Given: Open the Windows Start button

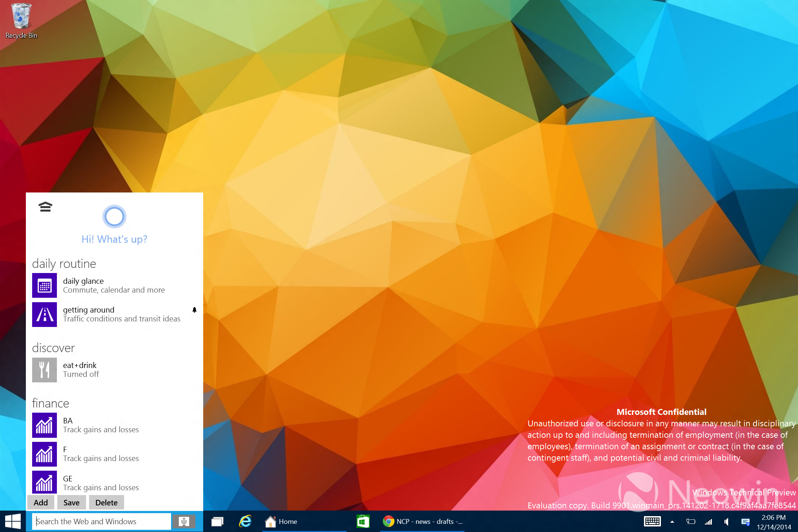Looking at the screenshot, I should point(13,521).
